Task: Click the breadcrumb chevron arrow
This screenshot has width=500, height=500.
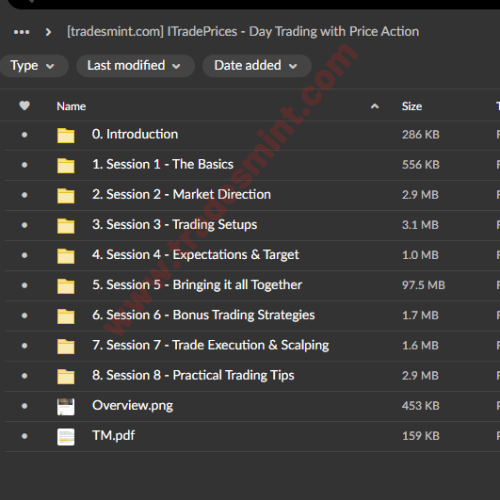Action: coord(48,32)
